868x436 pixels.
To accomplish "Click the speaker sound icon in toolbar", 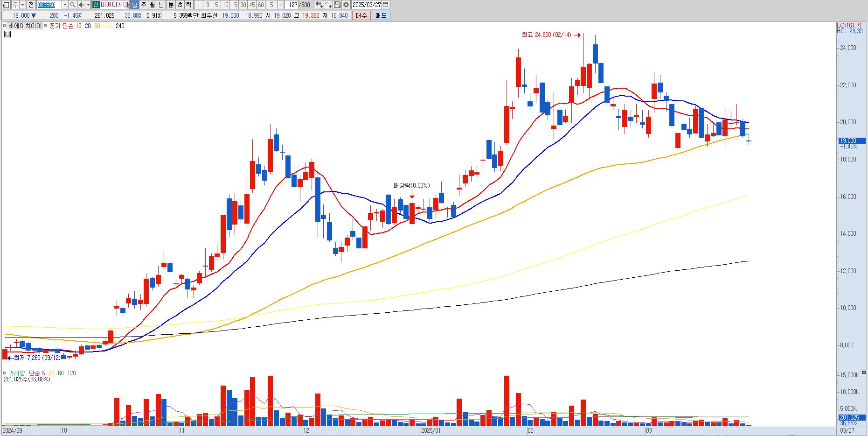I will [82, 5].
